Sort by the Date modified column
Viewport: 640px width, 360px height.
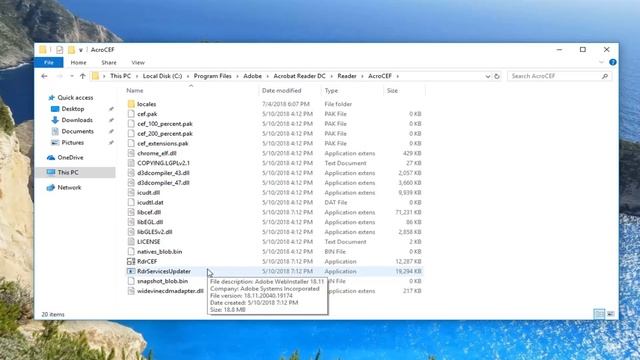281,91
